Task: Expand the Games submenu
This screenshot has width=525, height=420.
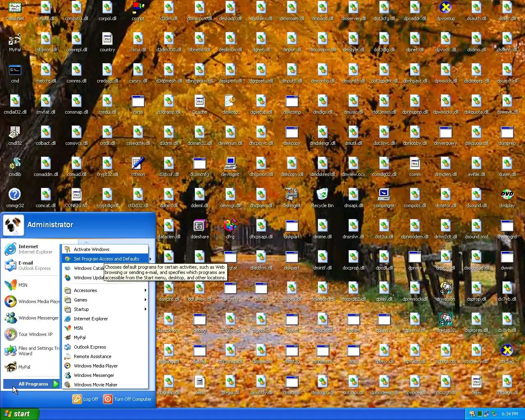Action: pyautogui.click(x=105, y=300)
